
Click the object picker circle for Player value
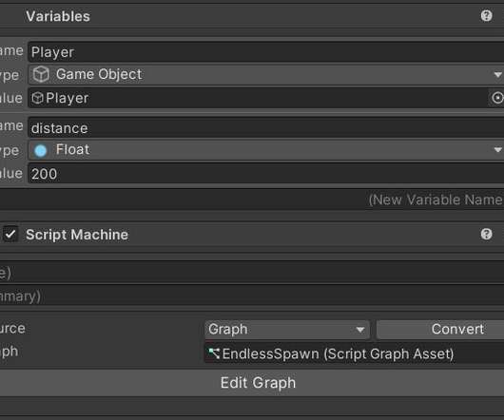click(x=497, y=98)
